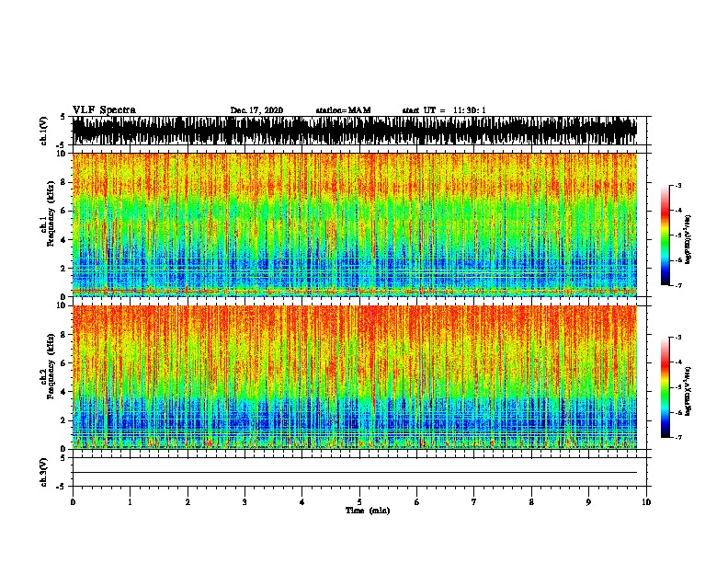This screenshot has width=728, height=563.
Task: Click the "-3" value on ch.1 color scale
Action: (x=677, y=185)
